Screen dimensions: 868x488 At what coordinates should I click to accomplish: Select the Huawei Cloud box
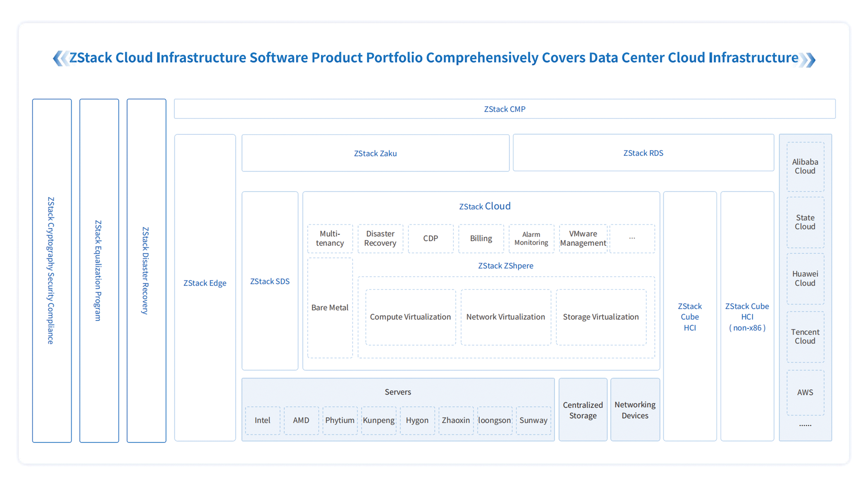[x=805, y=279]
